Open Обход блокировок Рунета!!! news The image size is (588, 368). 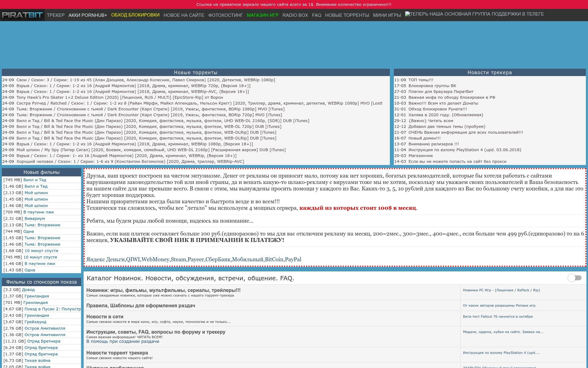438,109
